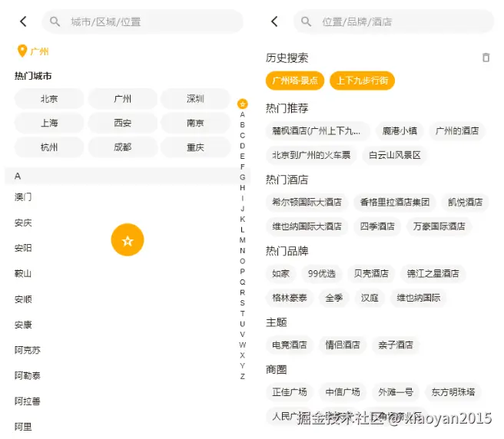Viewport: 504px width, 439px height.
Task: Select city 鞍山 from list
Action: [23, 274]
